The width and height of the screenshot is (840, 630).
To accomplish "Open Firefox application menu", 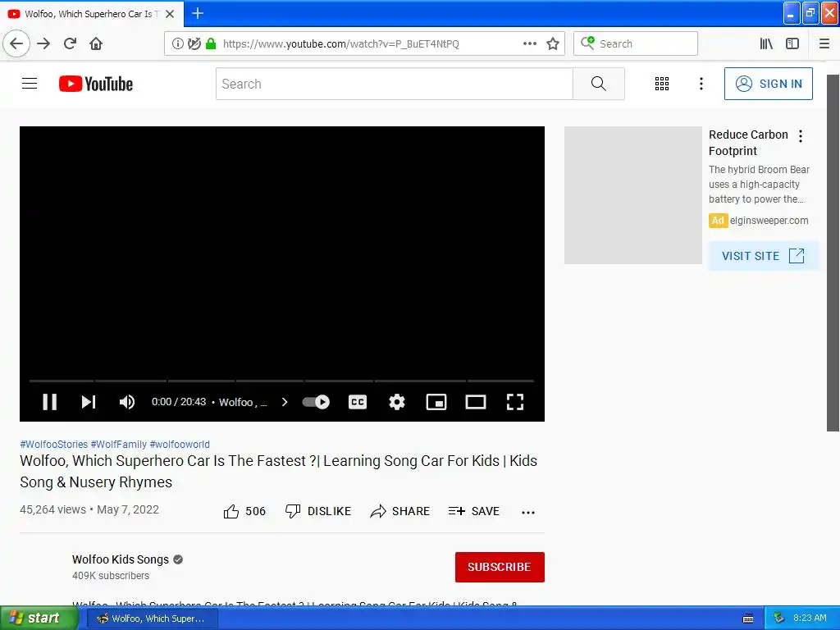I will pyautogui.click(x=824, y=43).
